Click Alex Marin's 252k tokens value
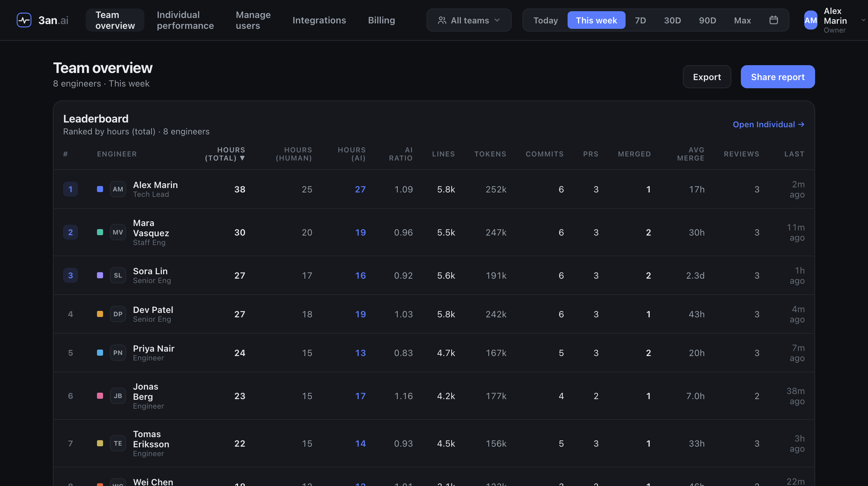The width and height of the screenshot is (868, 486). (496, 189)
